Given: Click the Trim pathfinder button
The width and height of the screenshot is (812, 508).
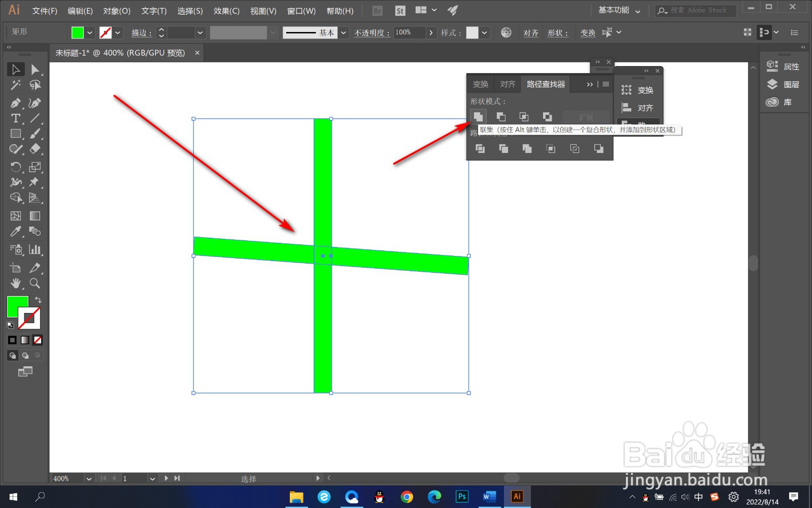Looking at the screenshot, I should [503, 148].
